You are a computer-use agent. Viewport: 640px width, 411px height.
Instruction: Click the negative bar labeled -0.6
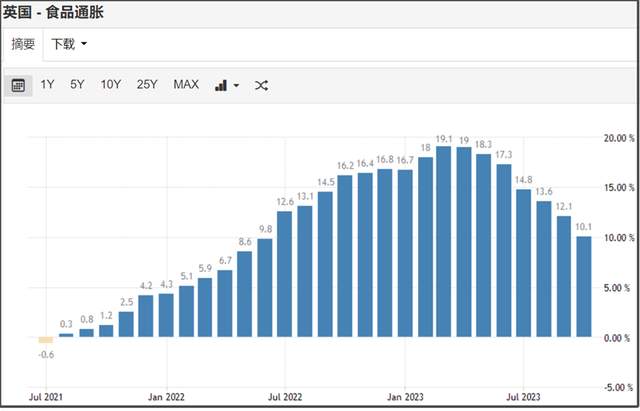pyautogui.click(x=47, y=340)
